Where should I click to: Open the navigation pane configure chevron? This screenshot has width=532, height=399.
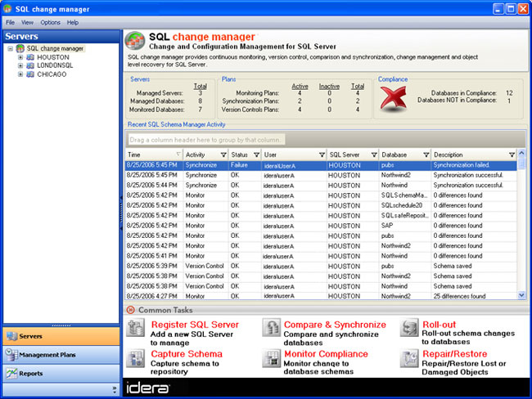115,390
